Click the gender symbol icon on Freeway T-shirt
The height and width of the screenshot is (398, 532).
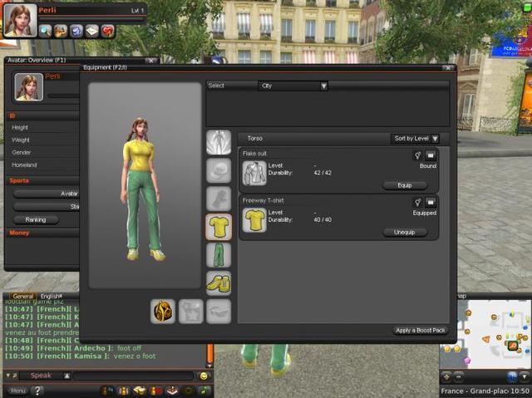point(417,203)
